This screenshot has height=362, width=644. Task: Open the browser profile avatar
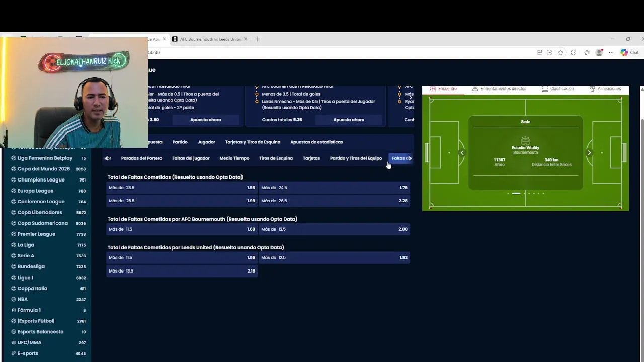click(x=599, y=52)
